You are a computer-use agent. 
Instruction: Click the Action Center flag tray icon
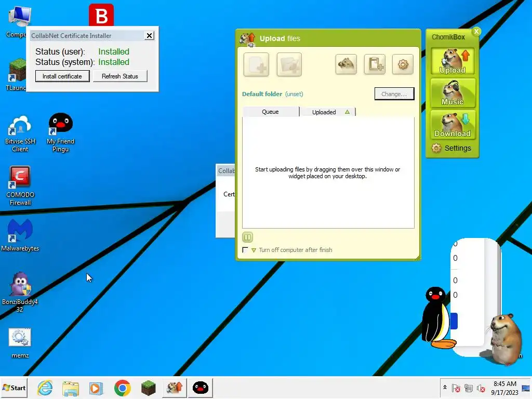(456, 388)
